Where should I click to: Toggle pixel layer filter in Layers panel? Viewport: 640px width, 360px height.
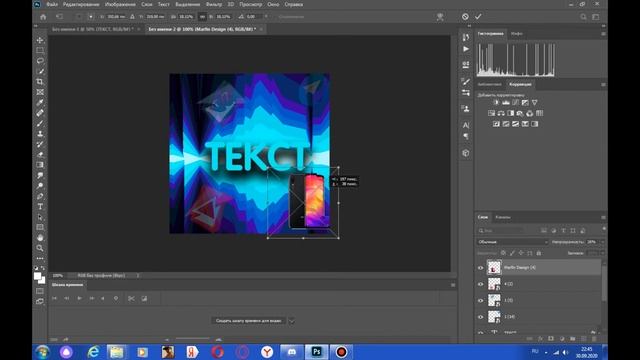point(544,231)
